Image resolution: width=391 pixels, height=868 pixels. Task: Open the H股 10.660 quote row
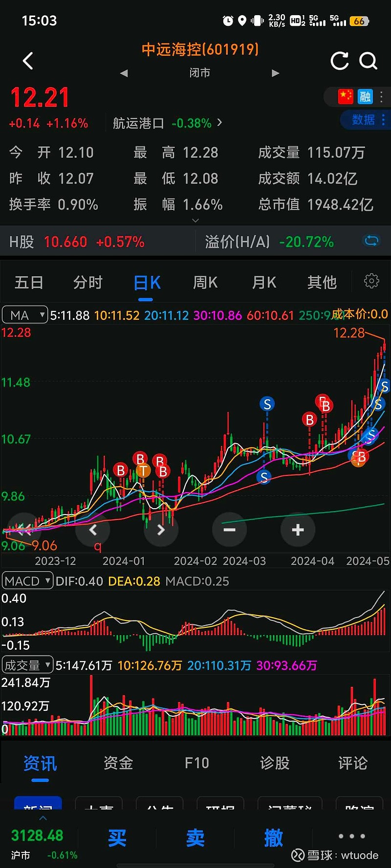tap(77, 242)
